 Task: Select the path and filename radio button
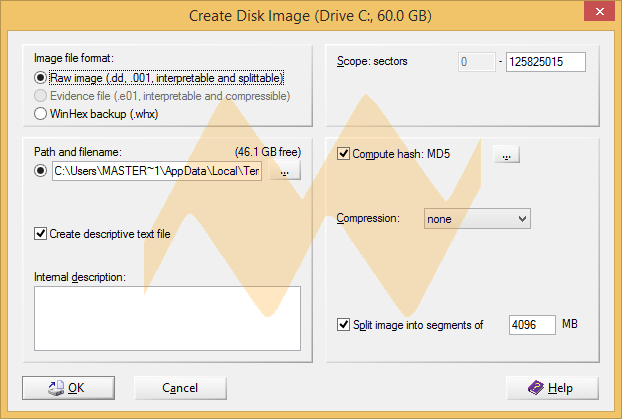point(40,171)
